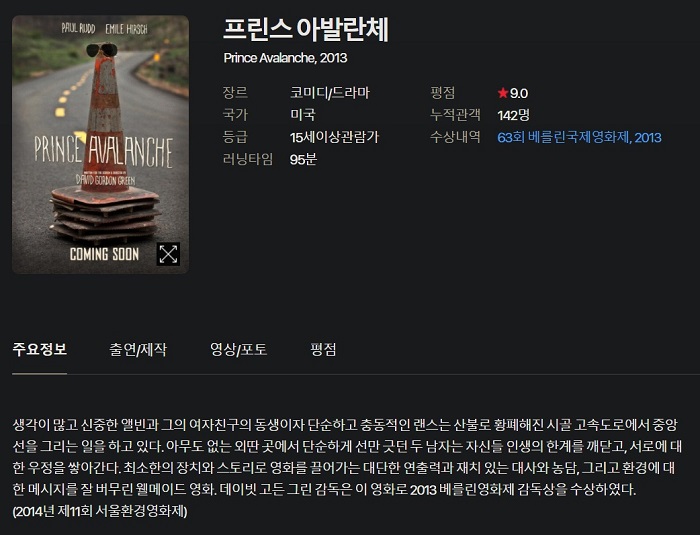Click the genre value 코미디/드라마
This screenshot has height=535, width=700.
pyautogui.click(x=330, y=93)
